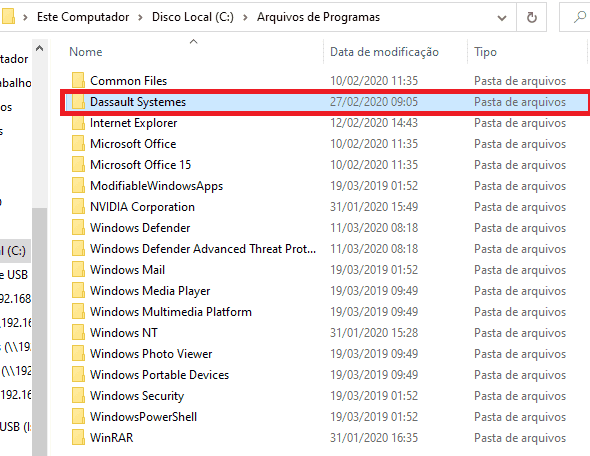Screen dimensions: 590x456
Task: Click the search magnifier icon
Action: tap(579, 17)
